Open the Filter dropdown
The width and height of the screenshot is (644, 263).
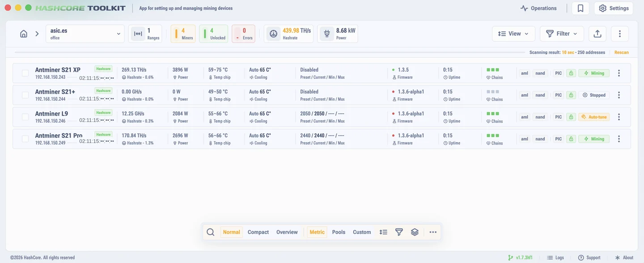tap(562, 34)
